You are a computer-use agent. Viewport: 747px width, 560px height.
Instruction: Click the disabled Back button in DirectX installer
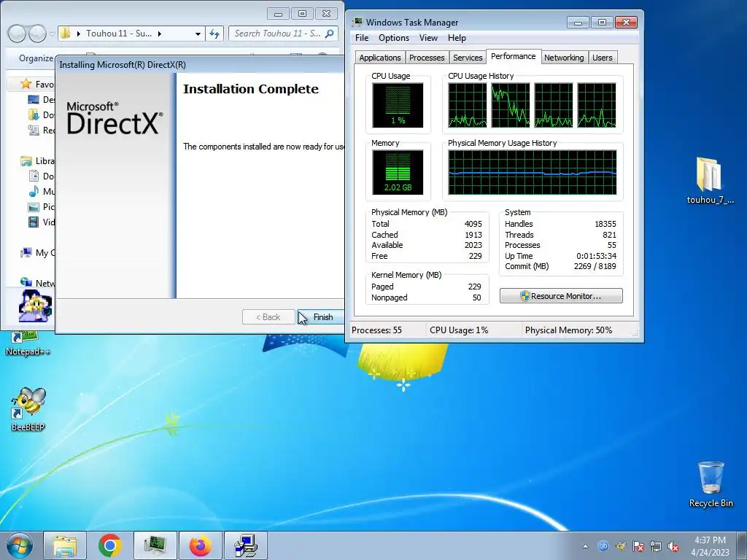click(x=268, y=317)
